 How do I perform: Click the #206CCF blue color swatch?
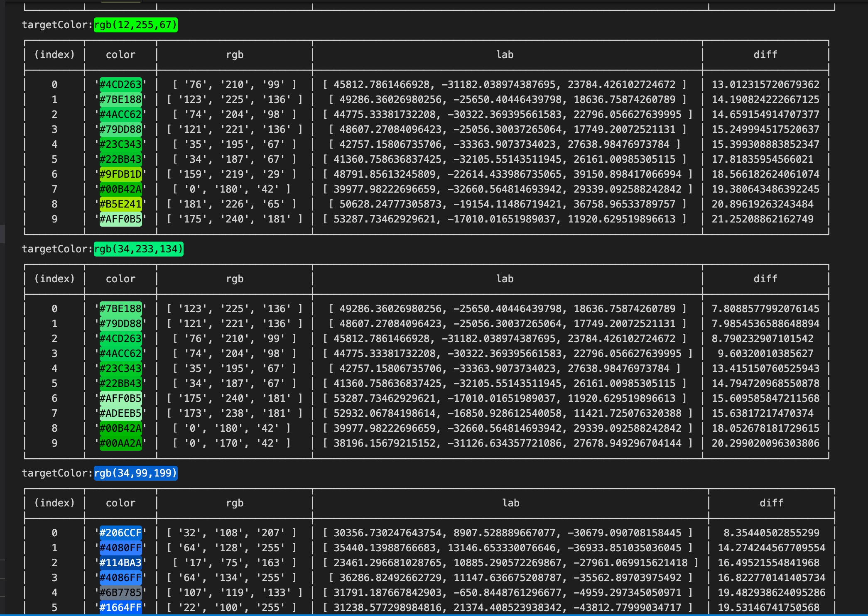[120, 533]
